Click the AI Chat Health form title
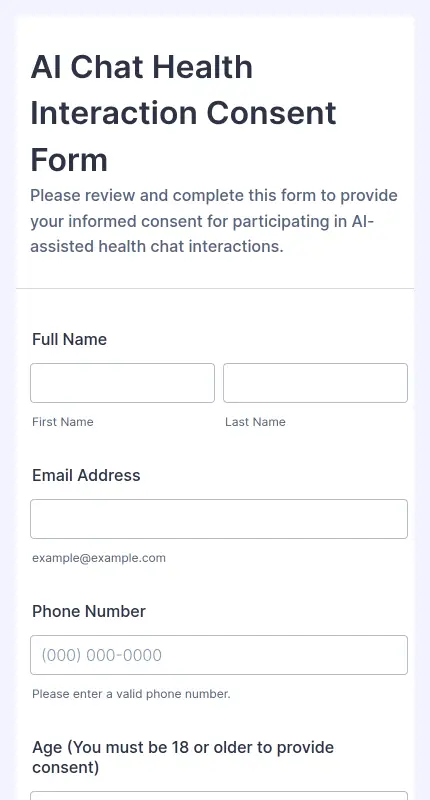The image size is (430, 800). (184, 113)
